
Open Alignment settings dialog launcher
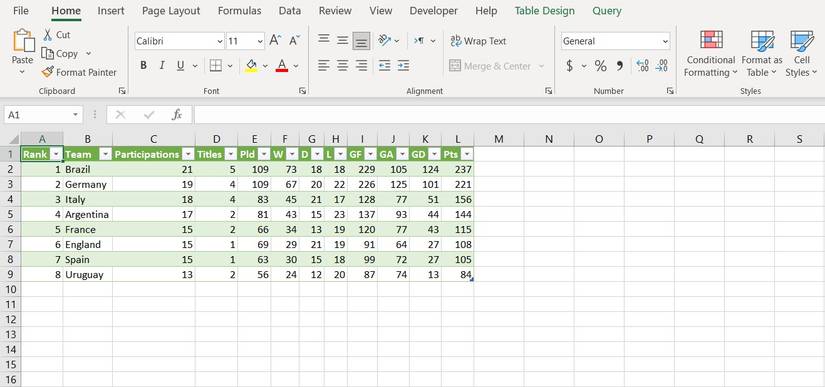point(548,91)
